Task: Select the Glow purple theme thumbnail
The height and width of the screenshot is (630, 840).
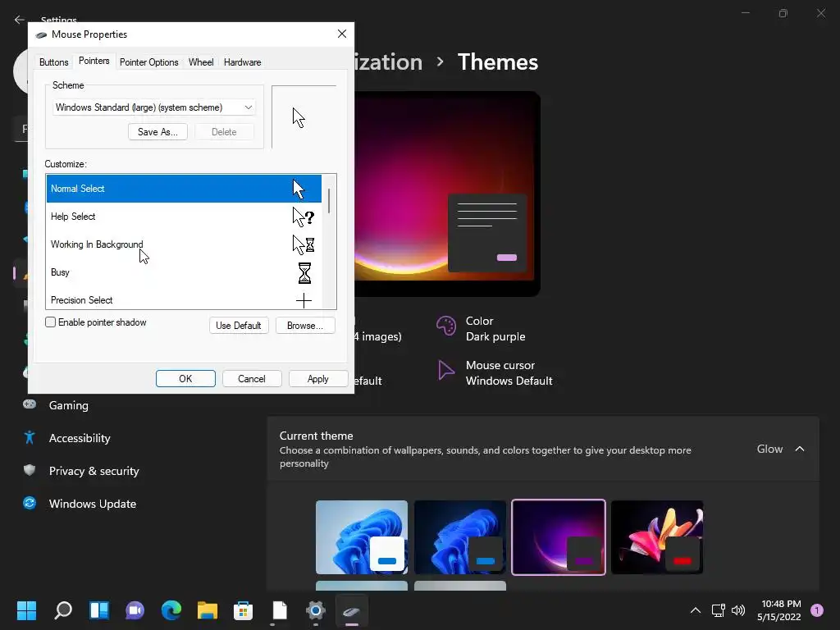Action: [558, 537]
